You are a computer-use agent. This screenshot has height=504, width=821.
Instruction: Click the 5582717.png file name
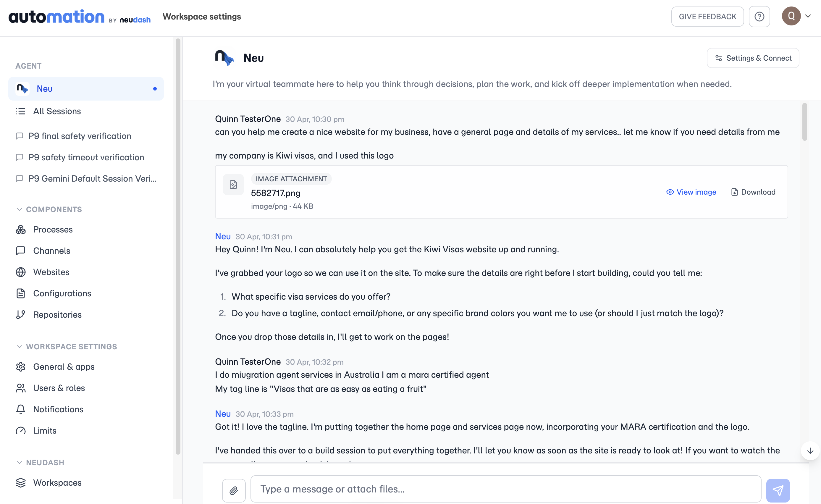[x=276, y=193]
